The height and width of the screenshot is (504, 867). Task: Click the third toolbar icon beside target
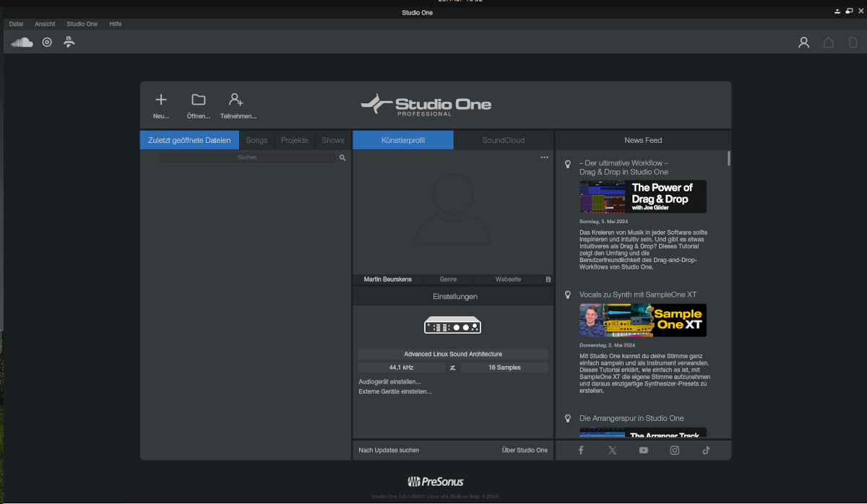click(x=69, y=42)
